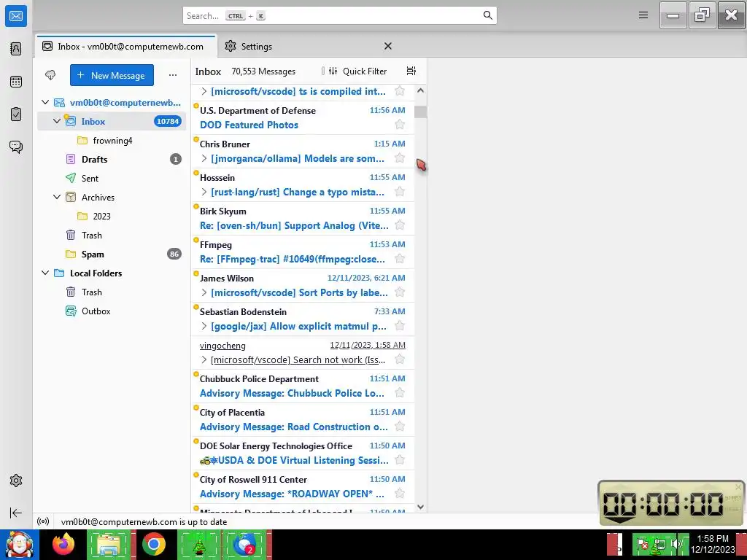Open Settings gear in the spaces sidebar

pyautogui.click(x=16, y=481)
